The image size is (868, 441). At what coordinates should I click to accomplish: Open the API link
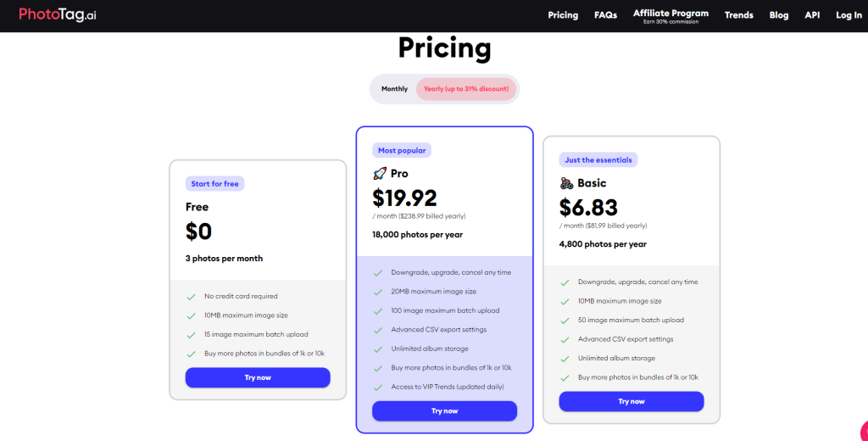812,15
